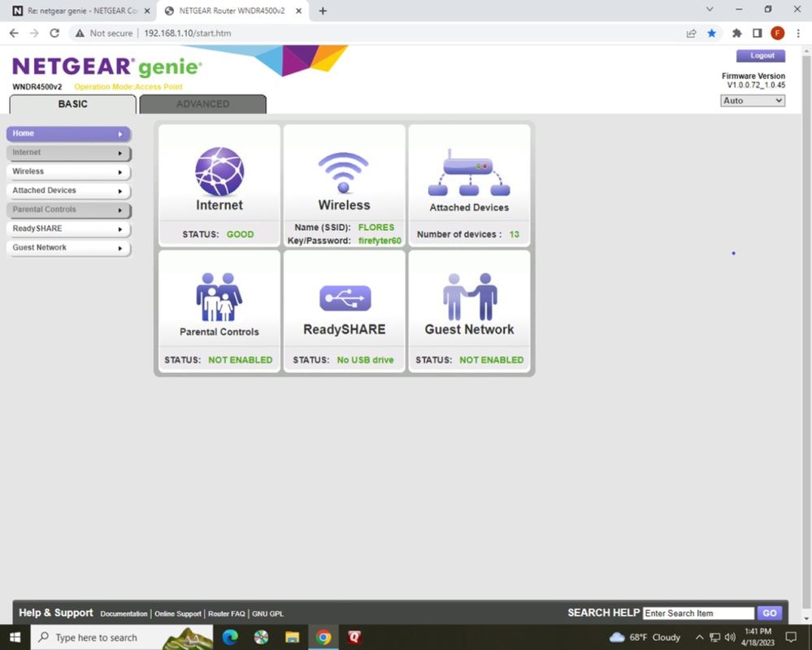812x650 pixels.
Task: Expand the ReadySHARE sidebar item
Action: point(68,228)
